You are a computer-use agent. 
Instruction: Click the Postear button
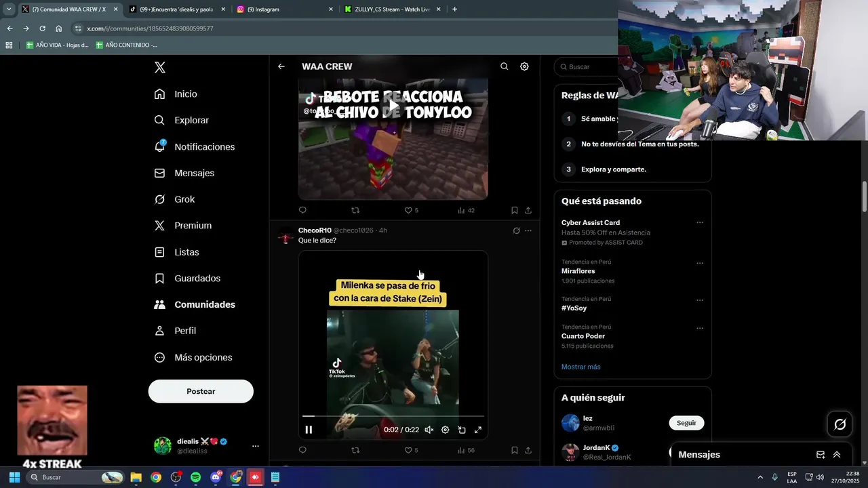pyautogui.click(x=201, y=391)
